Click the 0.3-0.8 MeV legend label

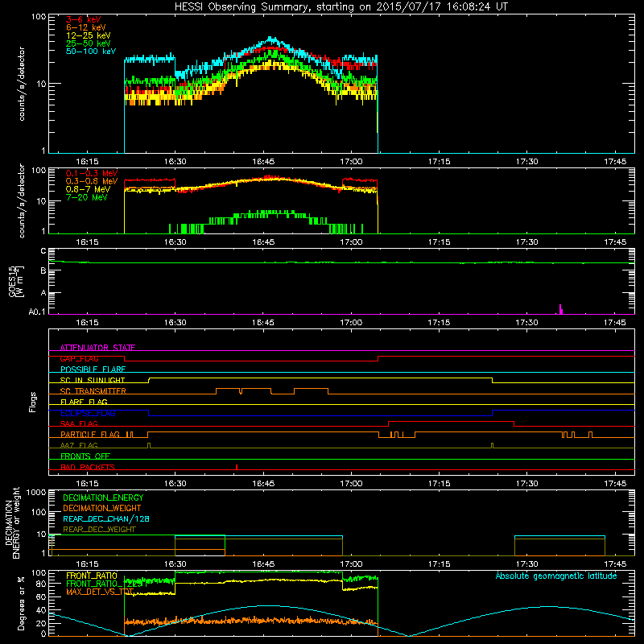pos(92,181)
